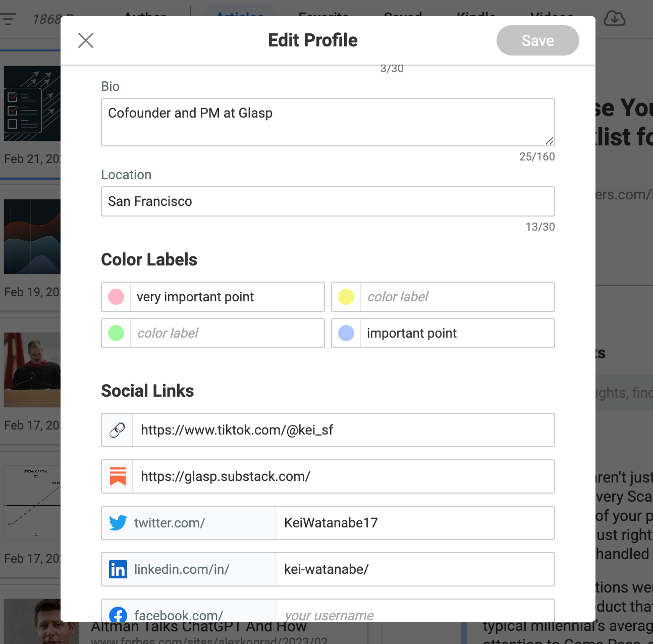The width and height of the screenshot is (653, 644).
Task: Select the yellow color swatch
Action: pos(346,297)
